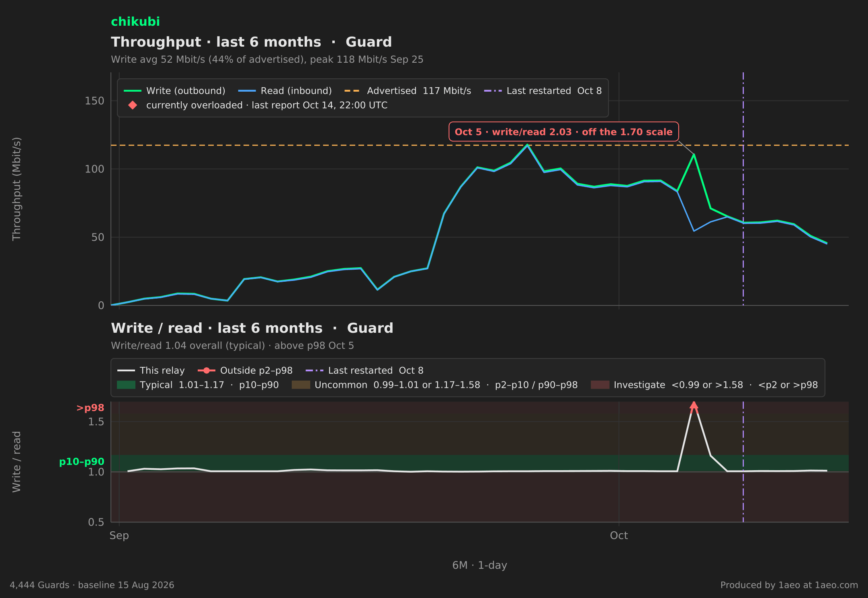Click the green Write line swatch in legend
Screen dimensions: 868x598
tap(133, 91)
